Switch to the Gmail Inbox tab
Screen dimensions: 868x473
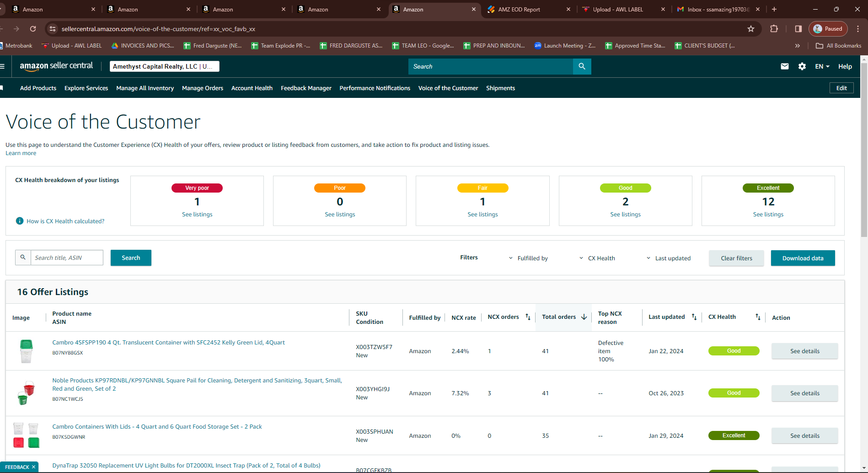coord(718,9)
